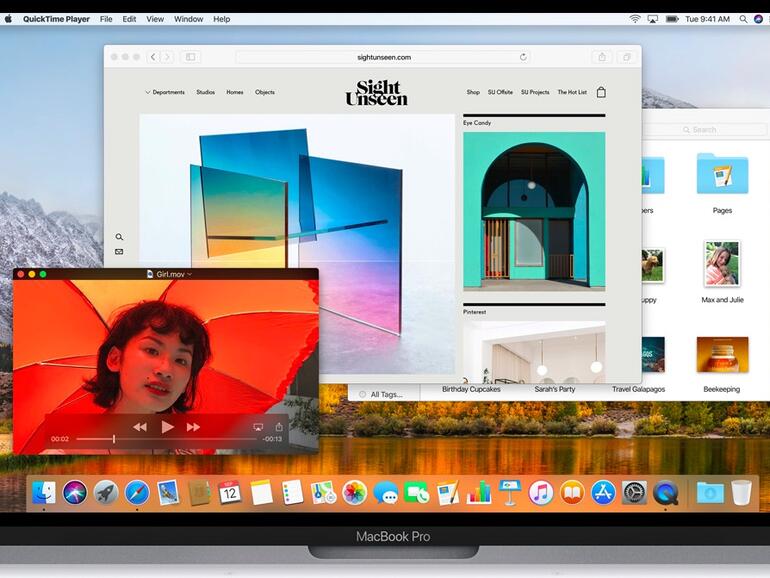Toggle Safari sidebar button

[x=191, y=57]
